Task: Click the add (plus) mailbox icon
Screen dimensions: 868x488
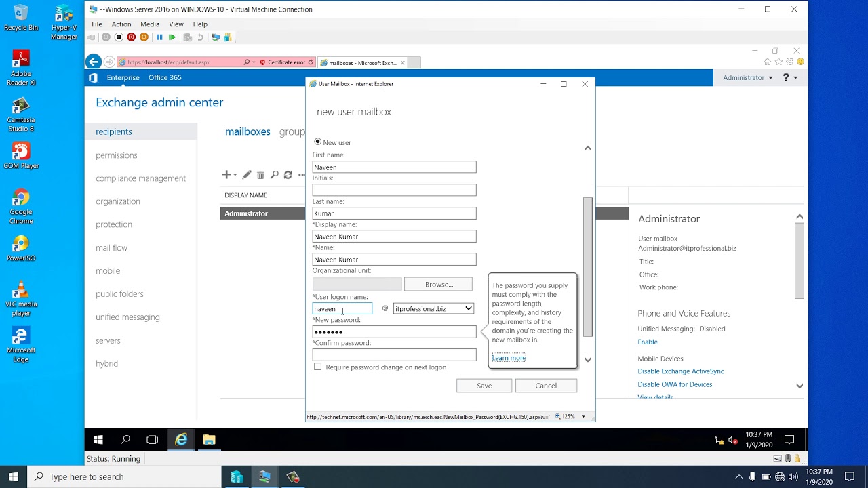Action: point(226,175)
